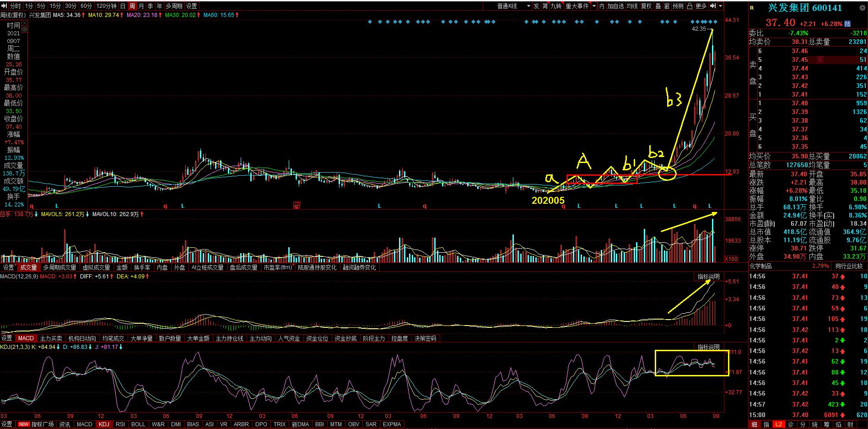This screenshot has height=429, width=868.
Task: Select the KDJ indicator tab
Action: tap(104, 424)
